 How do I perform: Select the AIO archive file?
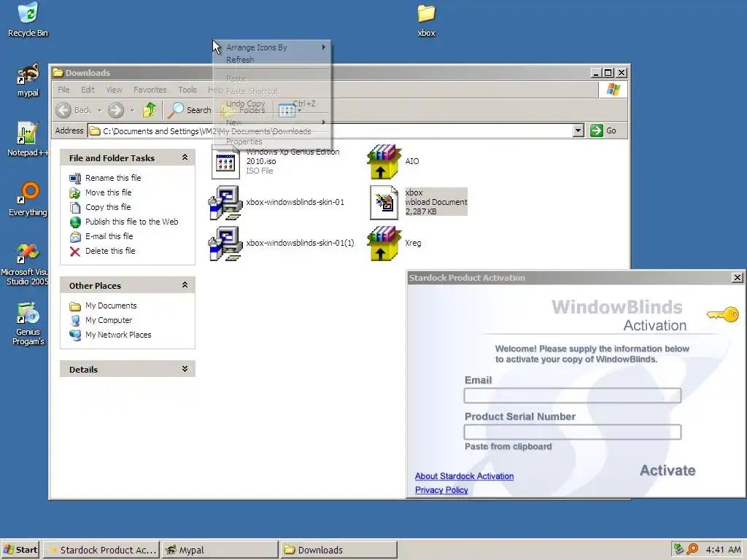(393, 161)
